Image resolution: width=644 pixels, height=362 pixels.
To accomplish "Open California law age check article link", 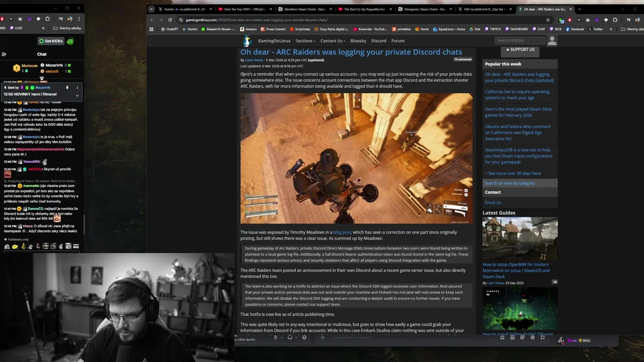I will (x=517, y=95).
